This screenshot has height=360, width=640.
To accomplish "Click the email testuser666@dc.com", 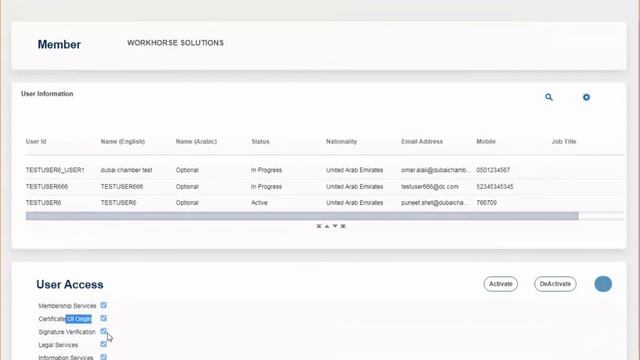I will pyautogui.click(x=429, y=187).
